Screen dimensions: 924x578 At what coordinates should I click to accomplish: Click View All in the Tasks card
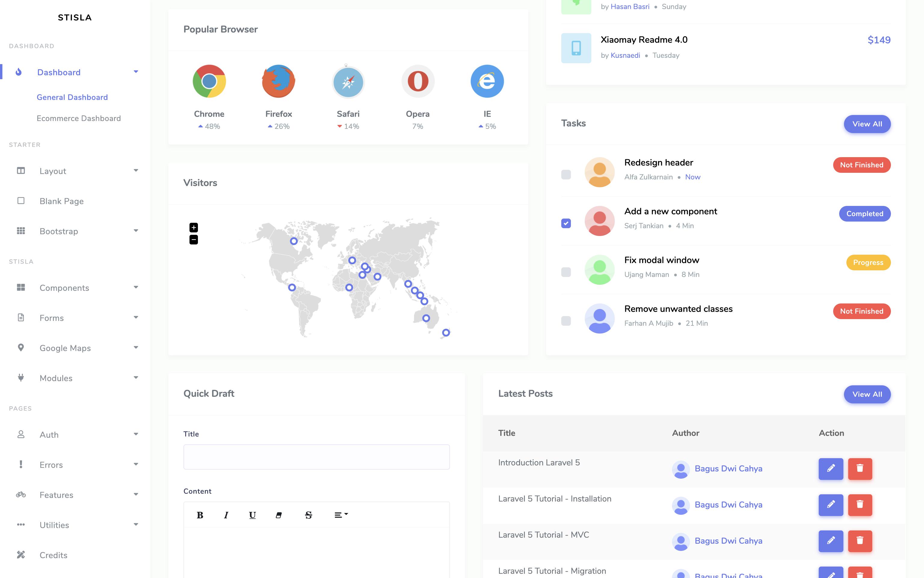[x=867, y=124]
